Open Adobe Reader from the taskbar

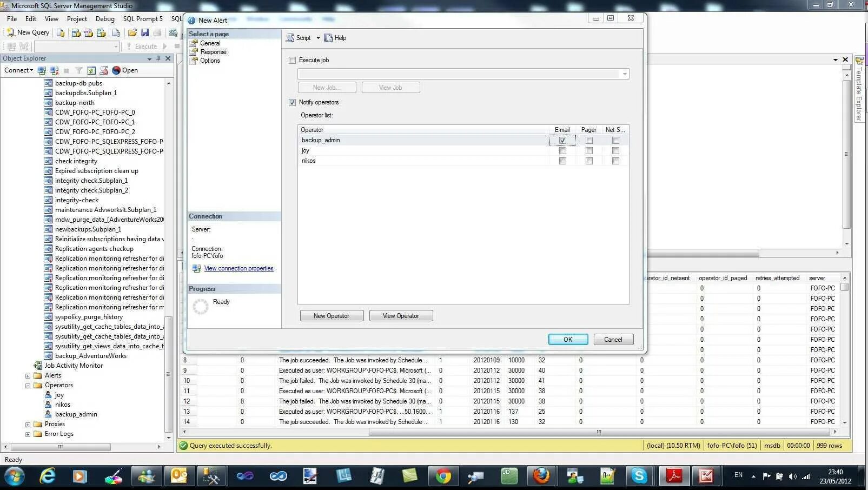point(674,476)
